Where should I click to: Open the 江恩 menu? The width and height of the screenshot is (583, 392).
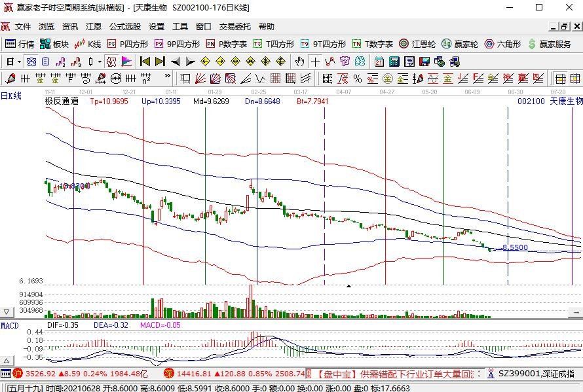pyautogui.click(x=93, y=27)
